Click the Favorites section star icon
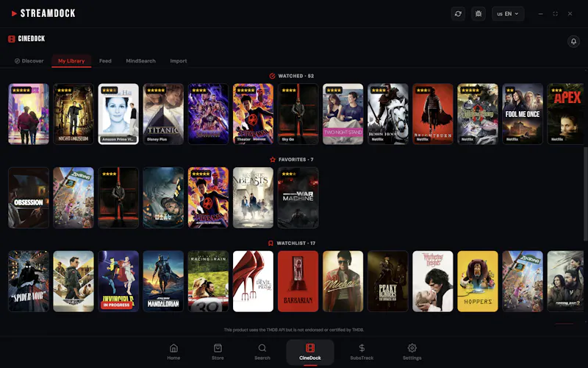Image resolution: width=588 pixels, height=368 pixels. pyautogui.click(x=273, y=160)
